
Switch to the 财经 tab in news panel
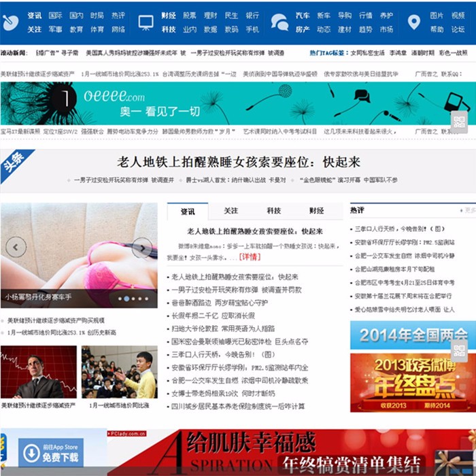click(316, 211)
